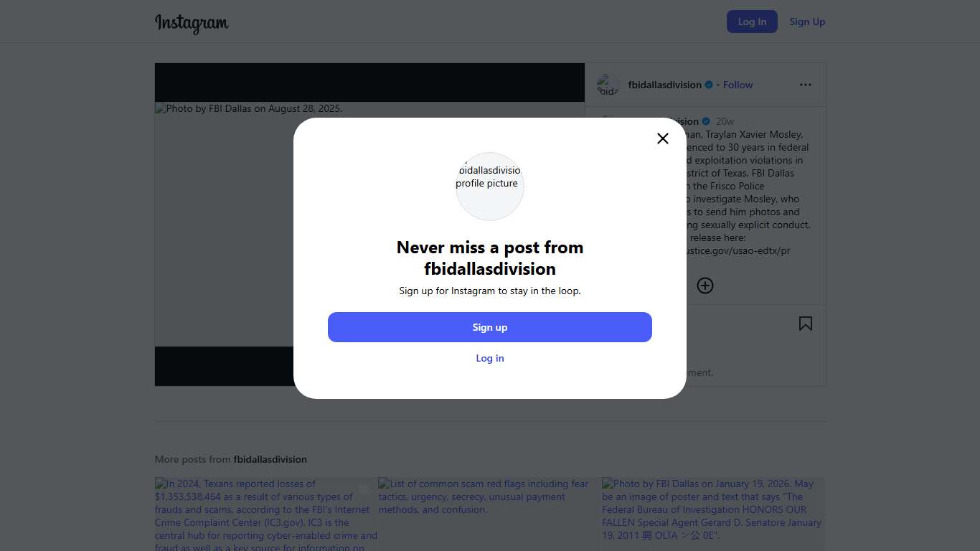980x551 pixels.
Task: Open the scam red flags post thumbnail
Action: pyautogui.click(x=489, y=514)
